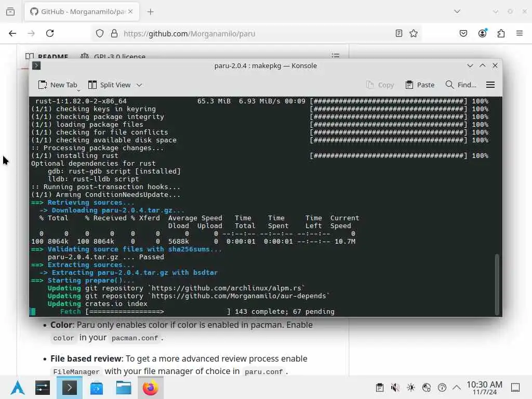The image size is (532, 399).
Task: Reload the GitHub page
Action: (50, 33)
